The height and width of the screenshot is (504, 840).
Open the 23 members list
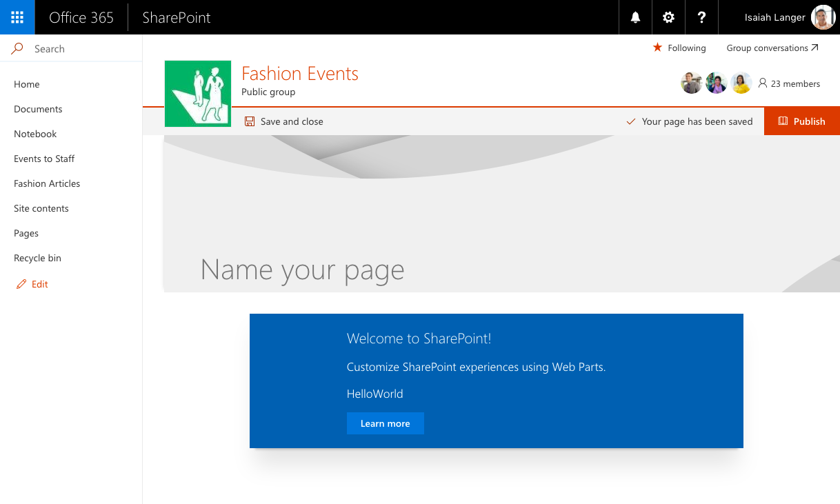tap(789, 83)
